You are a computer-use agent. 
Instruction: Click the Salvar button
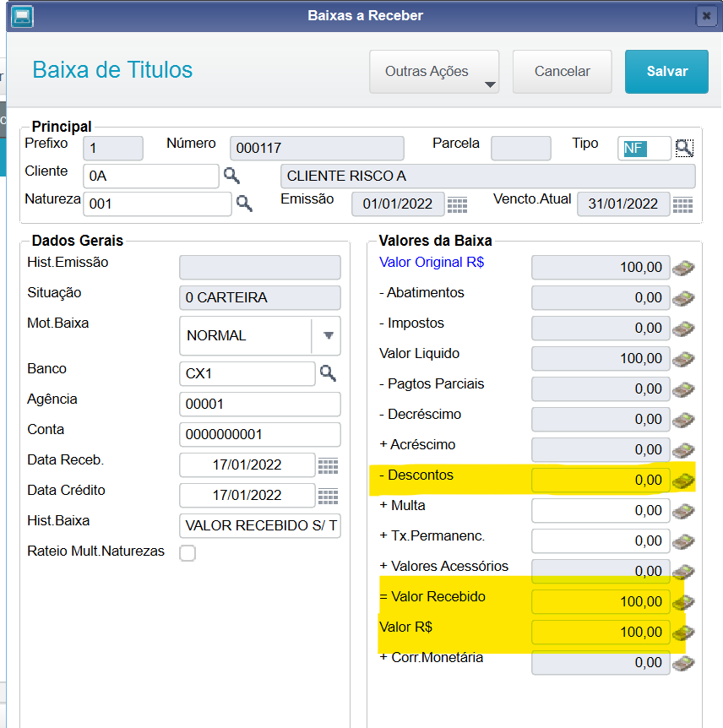[666, 72]
